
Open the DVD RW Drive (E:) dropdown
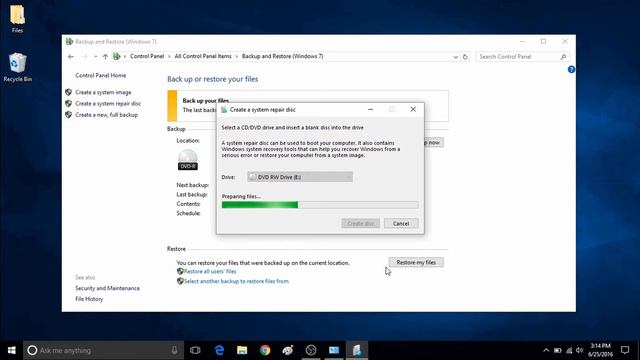click(300, 177)
